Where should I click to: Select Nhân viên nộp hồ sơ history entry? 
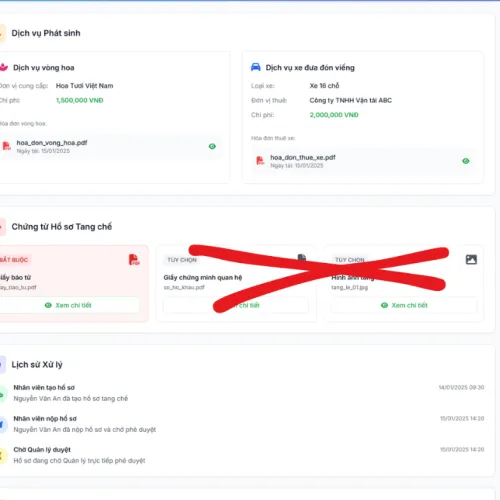[242, 424]
